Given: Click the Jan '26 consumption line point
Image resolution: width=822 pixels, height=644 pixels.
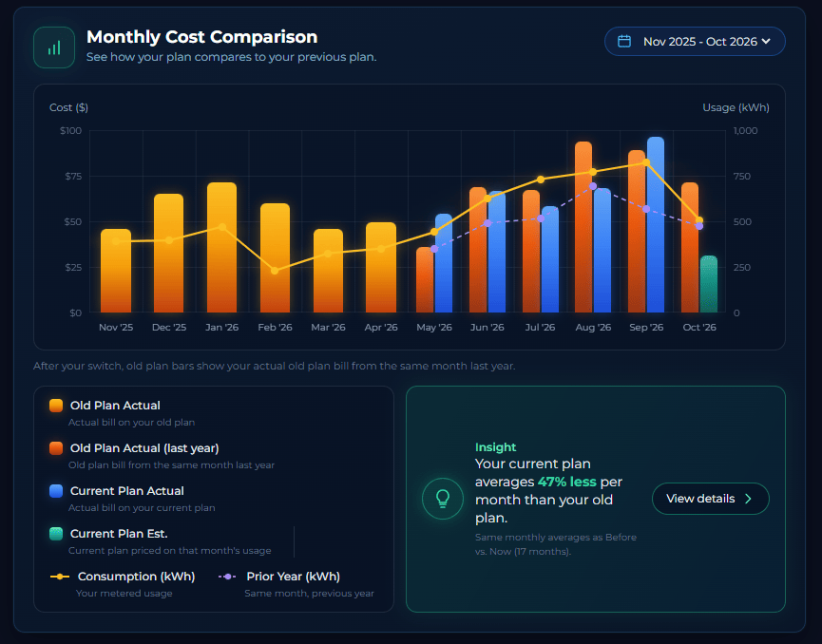Looking at the screenshot, I should 221,227.
